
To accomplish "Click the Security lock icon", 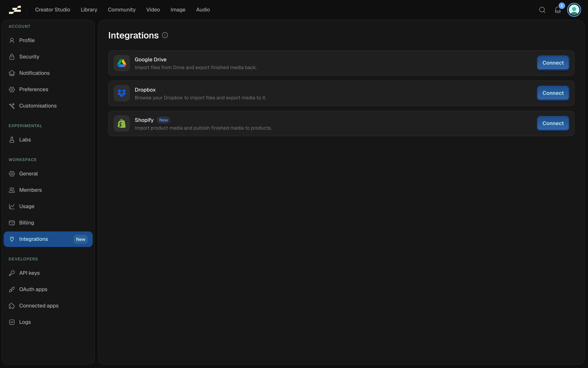I will click(12, 57).
